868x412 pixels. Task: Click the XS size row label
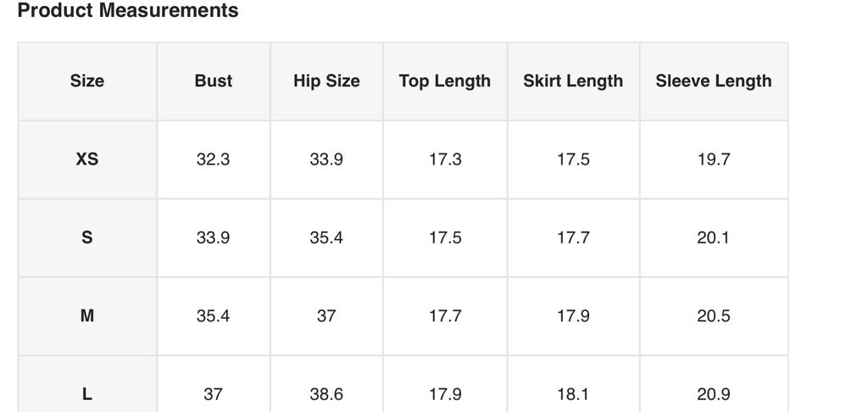87,159
